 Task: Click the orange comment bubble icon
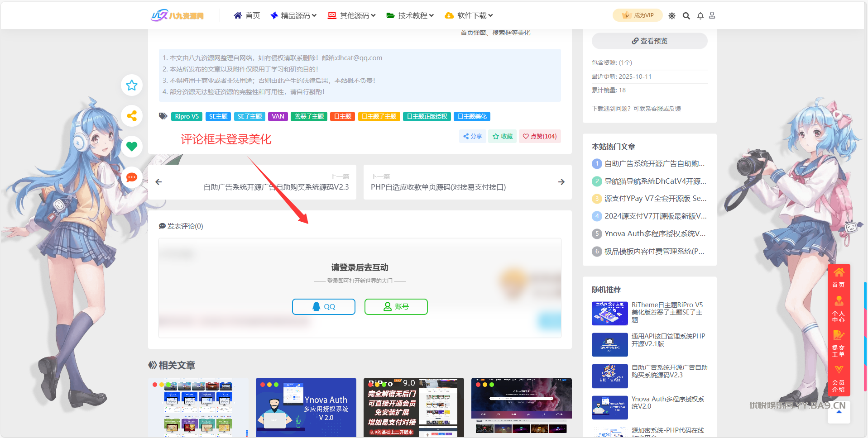point(132,177)
